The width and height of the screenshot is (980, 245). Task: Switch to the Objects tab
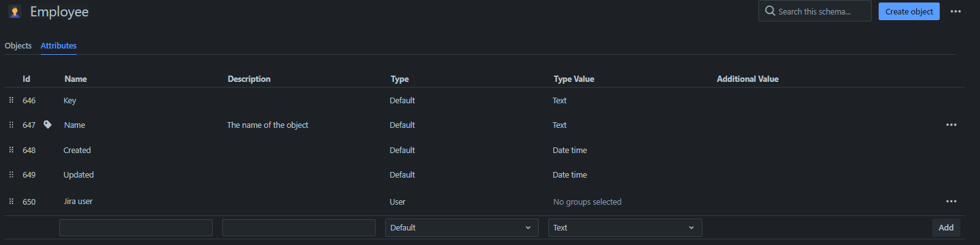[18, 46]
